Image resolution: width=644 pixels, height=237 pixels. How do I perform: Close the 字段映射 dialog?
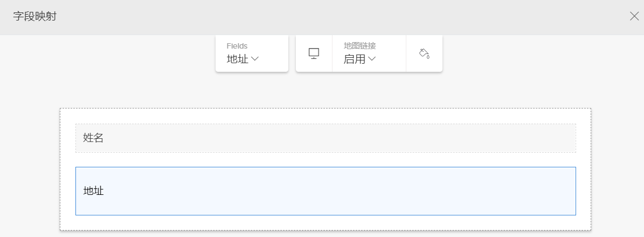tap(634, 16)
